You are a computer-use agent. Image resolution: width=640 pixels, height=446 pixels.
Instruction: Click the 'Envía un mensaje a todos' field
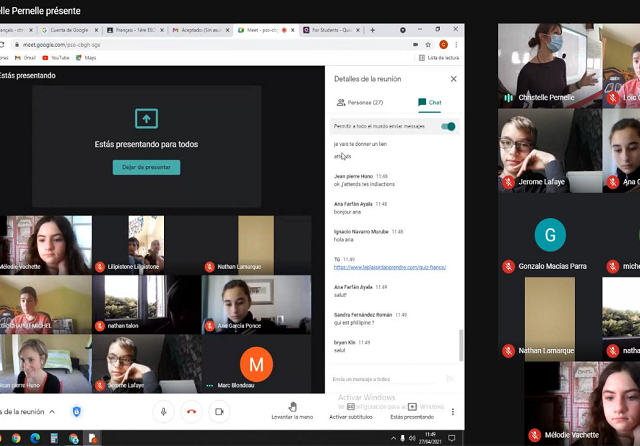(x=385, y=379)
